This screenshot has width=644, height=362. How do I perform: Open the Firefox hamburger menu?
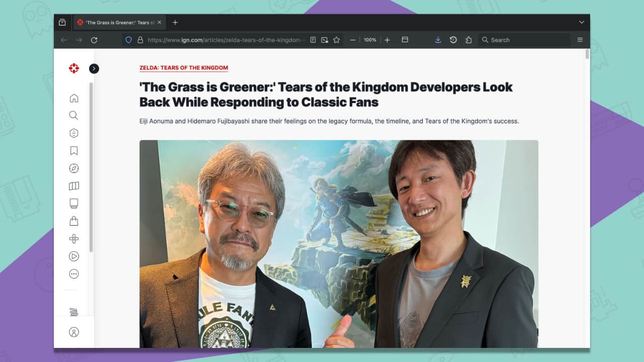(580, 40)
